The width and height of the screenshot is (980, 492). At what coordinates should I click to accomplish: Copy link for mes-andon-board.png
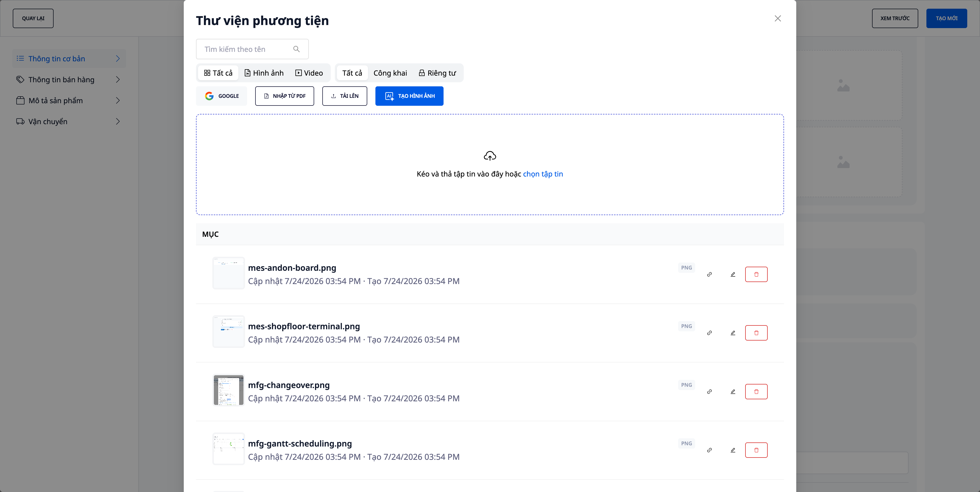709,274
